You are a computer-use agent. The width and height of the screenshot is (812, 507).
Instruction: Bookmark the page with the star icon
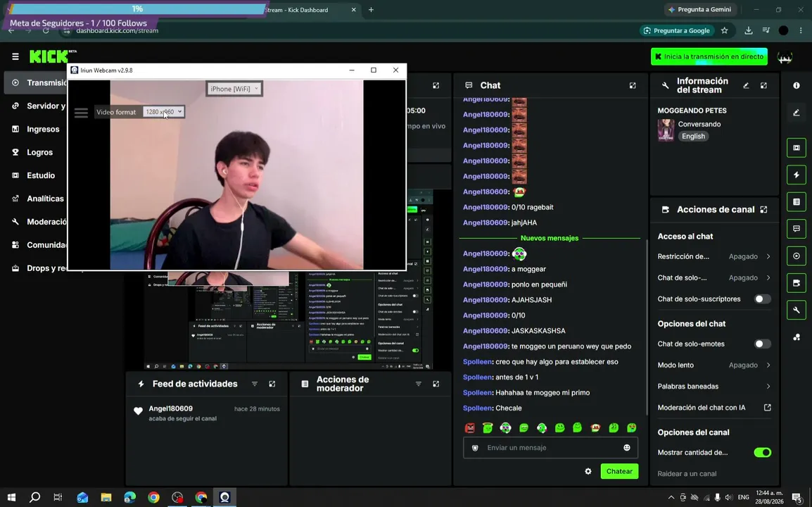point(725,30)
